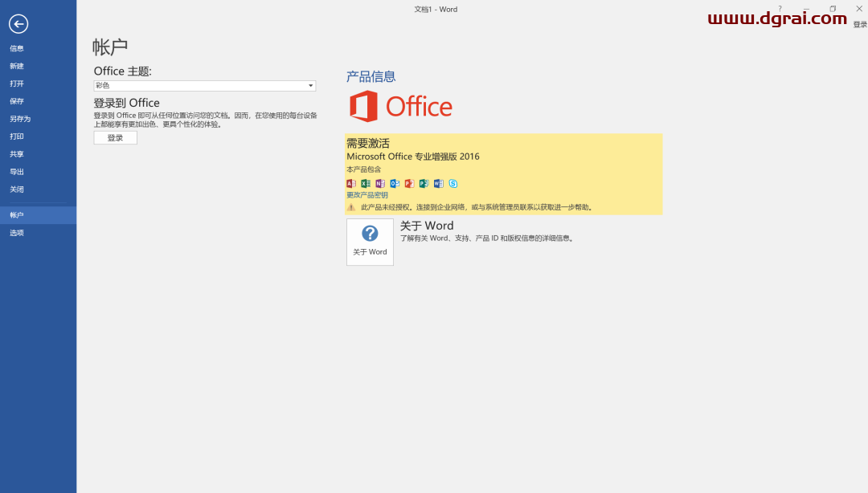Select 导出 in the left sidebar
Image resolution: width=868 pixels, height=493 pixels.
point(17,172)
